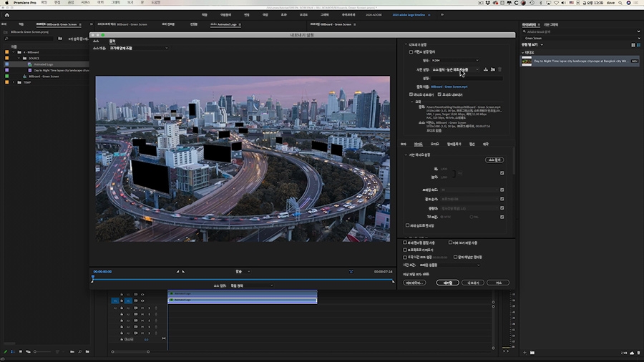
Task: Click the 대기열 queue button
Action: click(448, 283)
